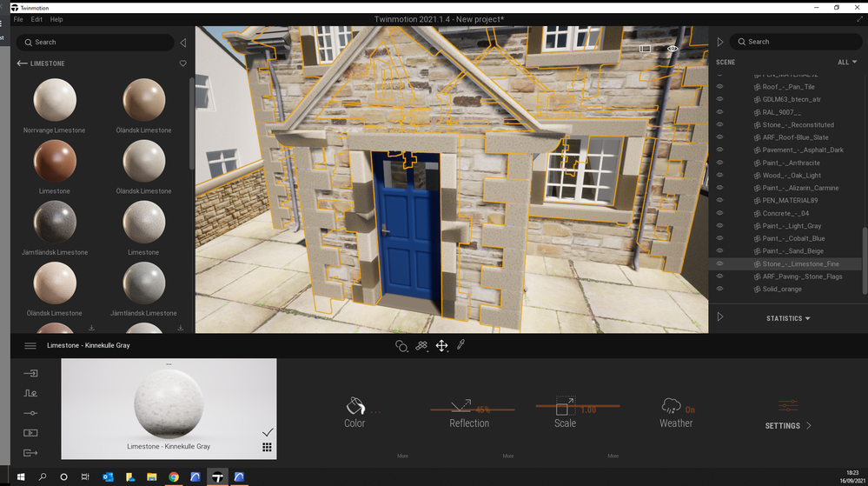The width and height of the screenshot is (868, 486).
Task: Click the Import dock icon
Action: tap(30, 374)
